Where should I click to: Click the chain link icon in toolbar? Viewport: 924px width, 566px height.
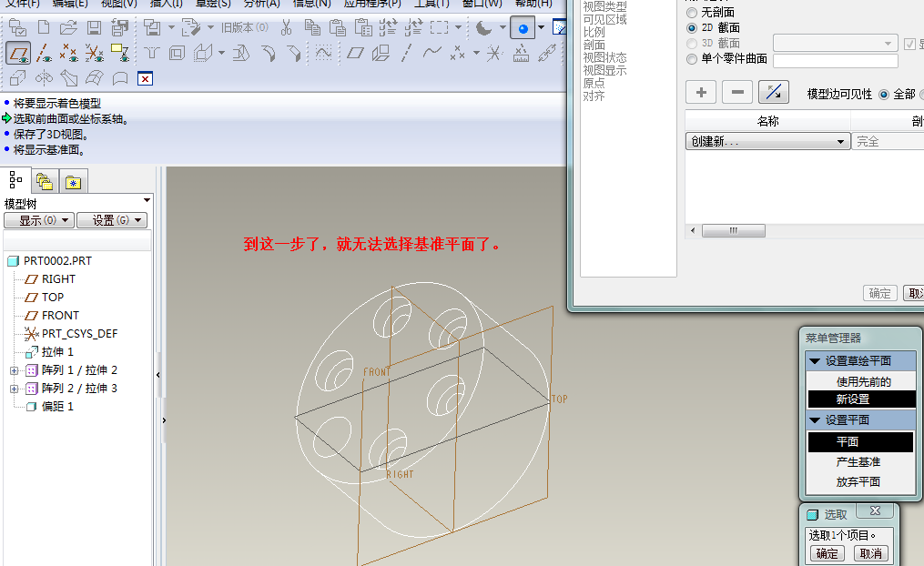pyautogui.click(x=546, y=53)
